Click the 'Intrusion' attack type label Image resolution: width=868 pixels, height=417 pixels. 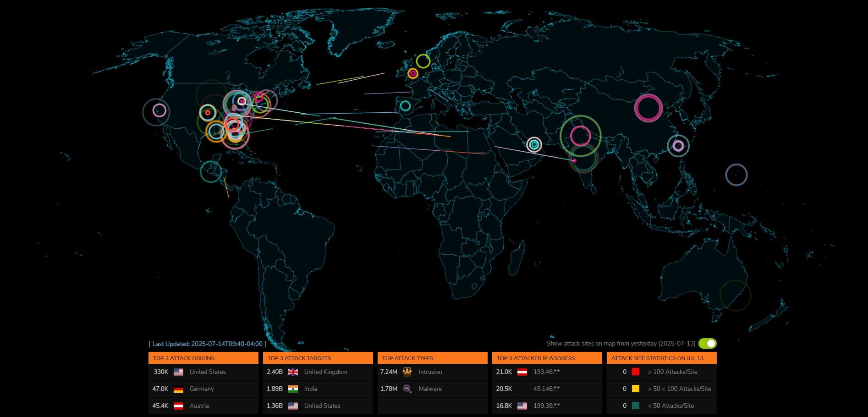click(430, 372)
